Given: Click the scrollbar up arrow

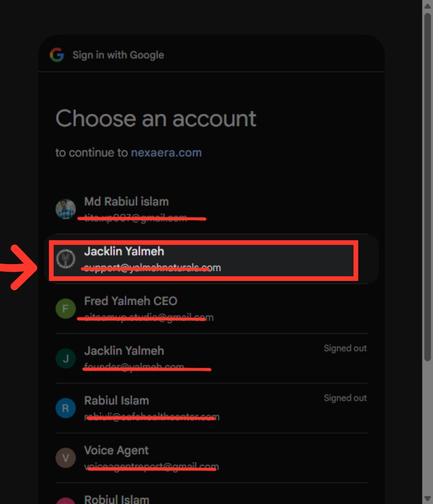Looking at the screenshot, I should click(x=427, y=6).
